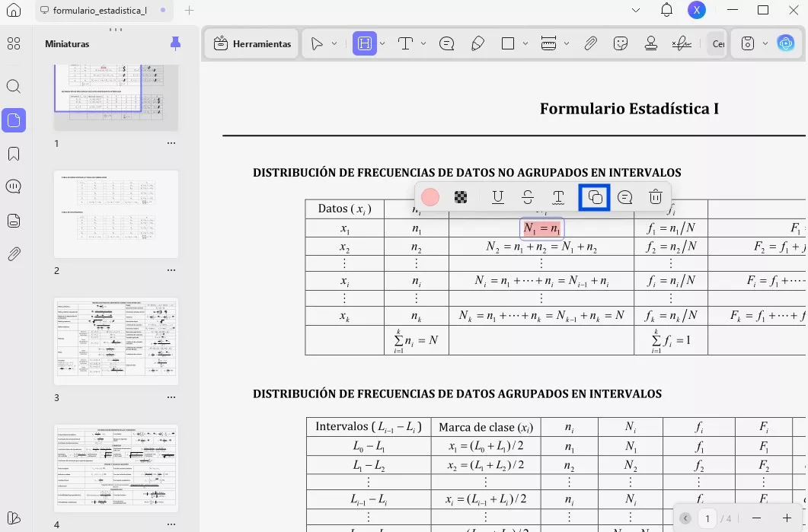Expand the measurement tool options arrow
Screen dimensions: 808x532
tap(567, 44)
